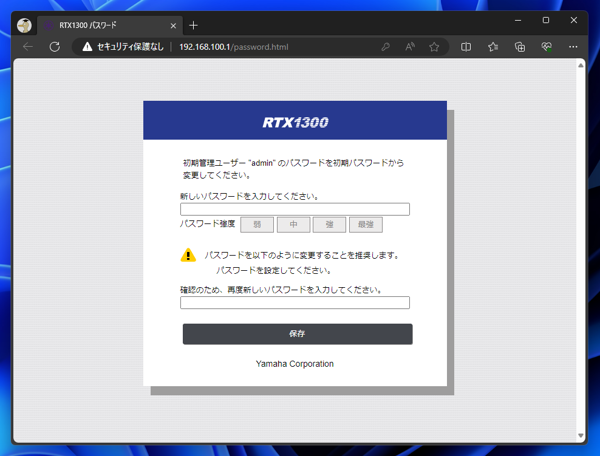Image resolution: width=600 pixels, height=456 pixels.
Task: Open a new browser tab
Action: point(194,26)
